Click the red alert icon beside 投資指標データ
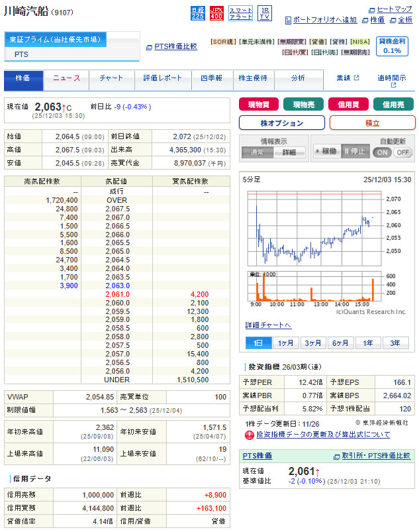419x532 pixels. click(250, 435)
